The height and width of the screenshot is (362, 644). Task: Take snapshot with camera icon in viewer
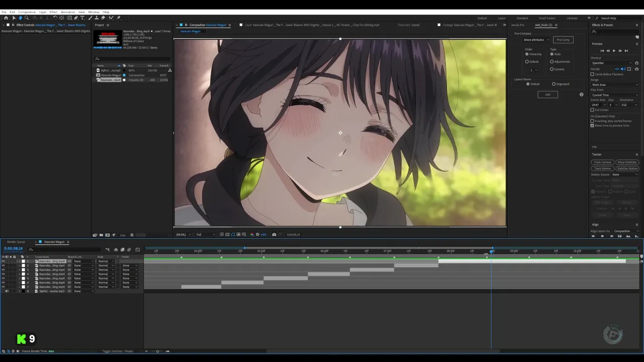[274, 234]
